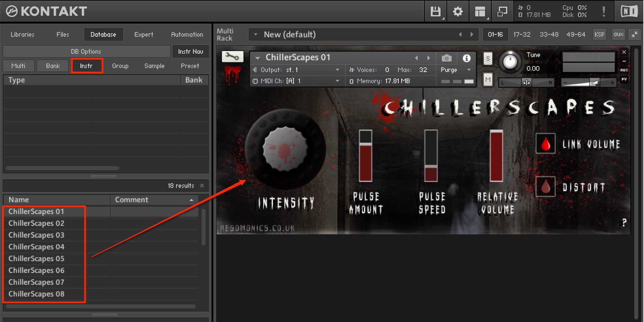
Task: Click the rack minimize arrows icon
Action: pyautogui.click(x=635, y=34)
